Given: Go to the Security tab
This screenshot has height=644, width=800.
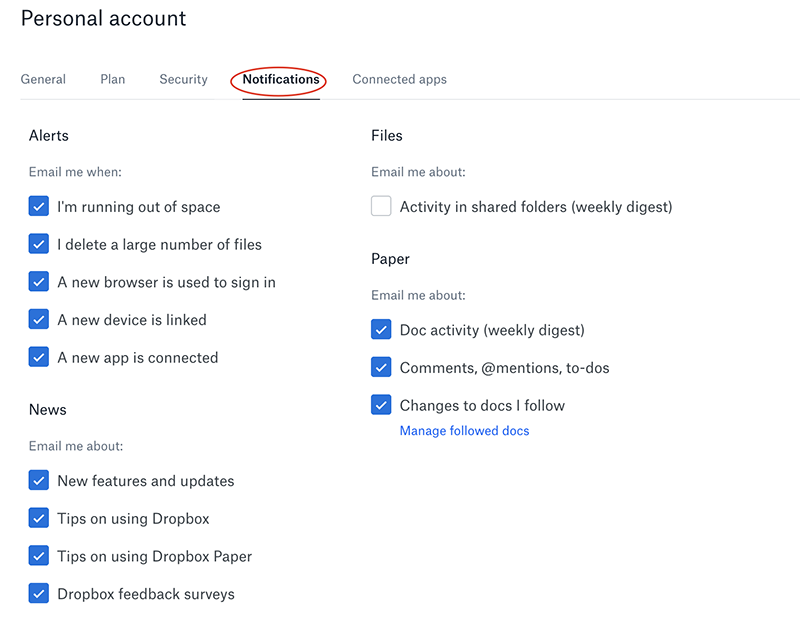Looking at the screenshot, I should [x=183, y=80].
